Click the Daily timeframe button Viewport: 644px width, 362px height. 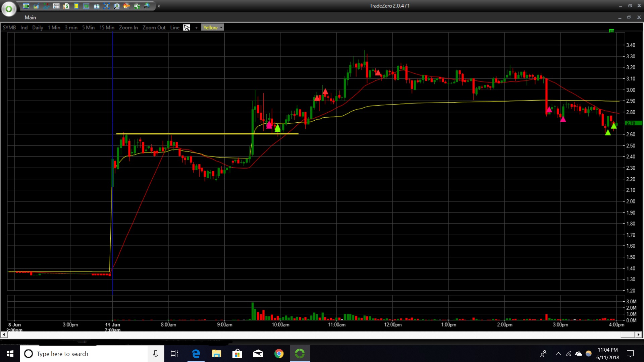(x=38, y=27)
